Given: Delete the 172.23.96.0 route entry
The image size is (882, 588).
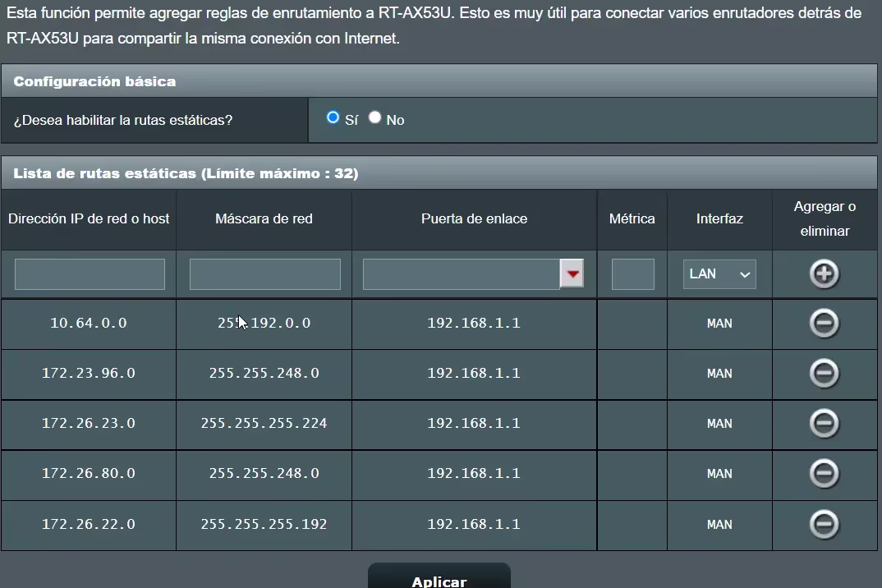Looking at the screenshot, I should 824,373.
